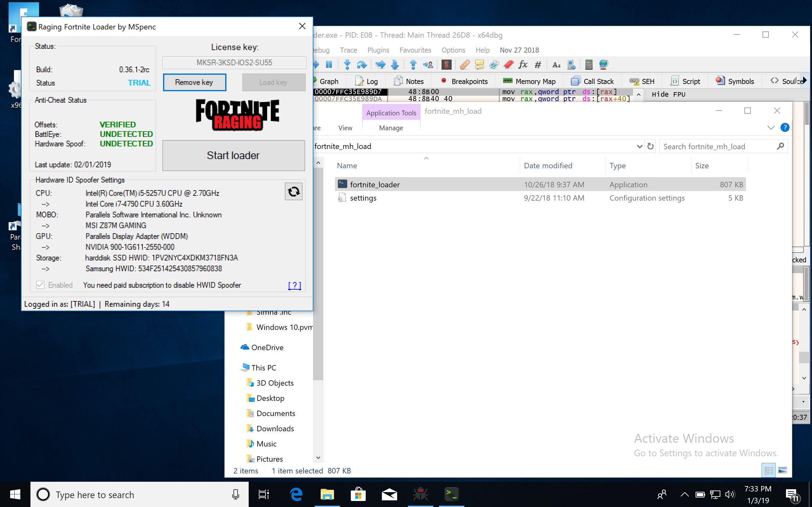812x507 pixels.
Task: Click the Pause debugging icon in x64dbg
Action: coord(329,64)
